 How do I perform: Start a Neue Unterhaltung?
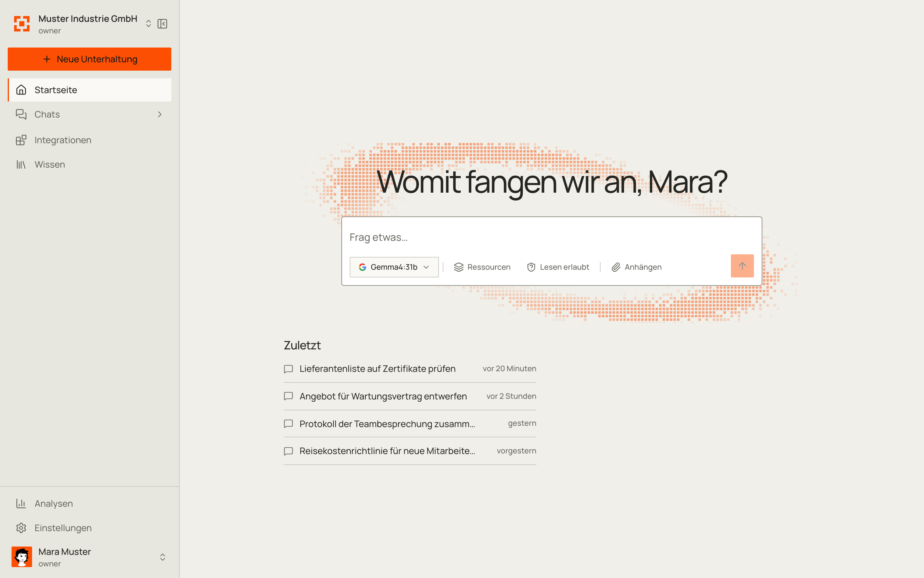pyautogui.click(x=89, y=59)
